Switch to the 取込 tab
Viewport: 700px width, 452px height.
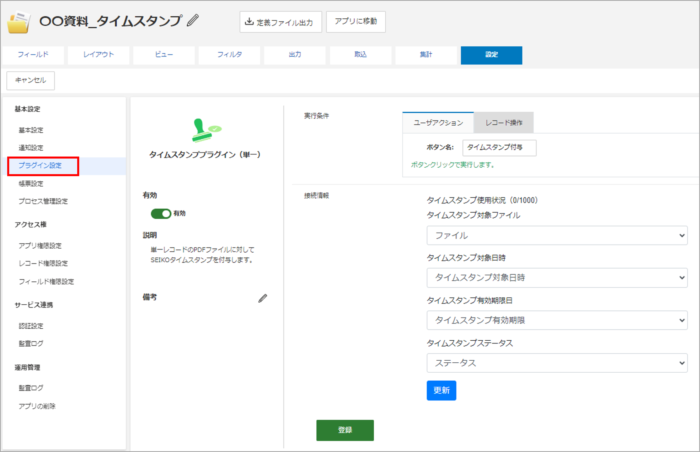click(x=360, y=55)
